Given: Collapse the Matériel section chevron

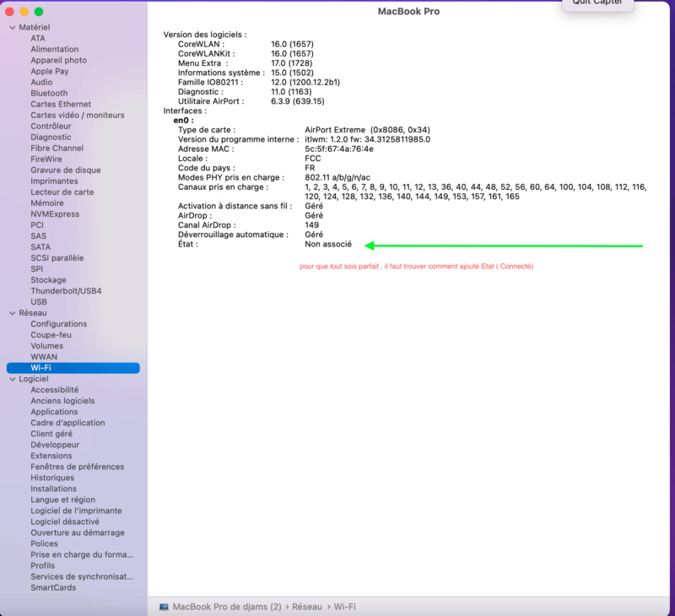Looking at the screenshot, I should 13,28.
